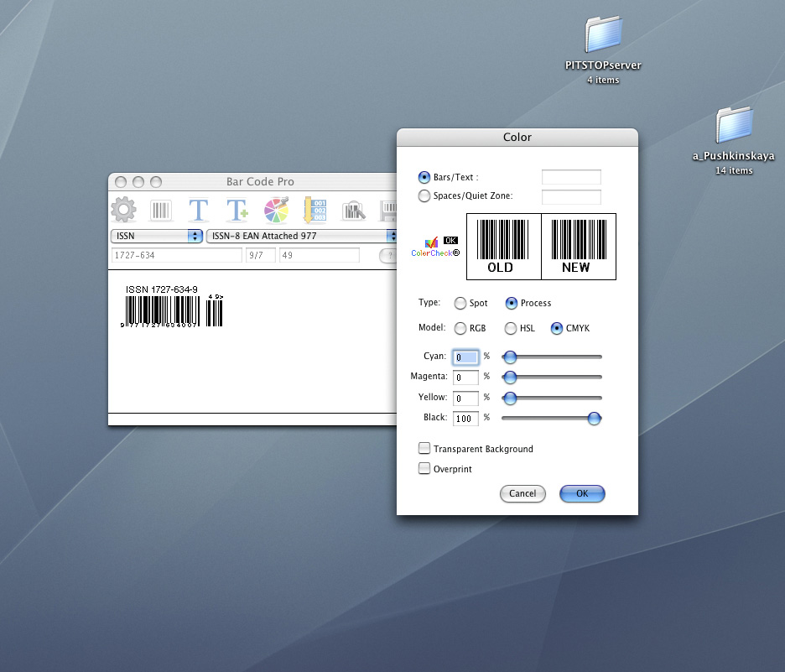Select the plain text T tool icon
The height and width of the screenshot is (672, 785).
click(198, 210)
